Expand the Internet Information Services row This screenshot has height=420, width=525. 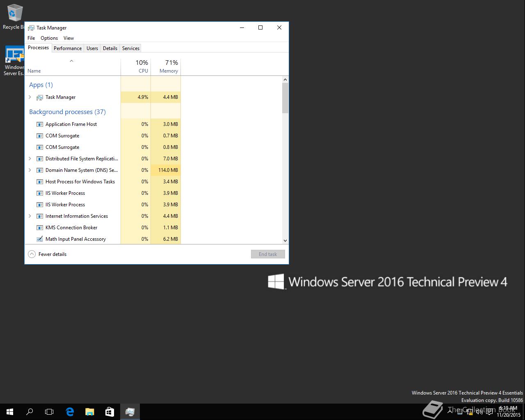point(30,216)
